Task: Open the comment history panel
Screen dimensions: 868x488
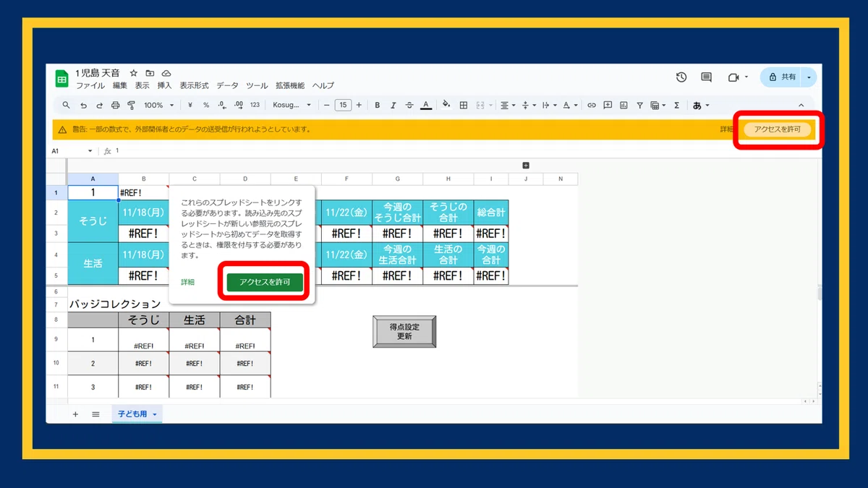Action: tap(706, 77)
